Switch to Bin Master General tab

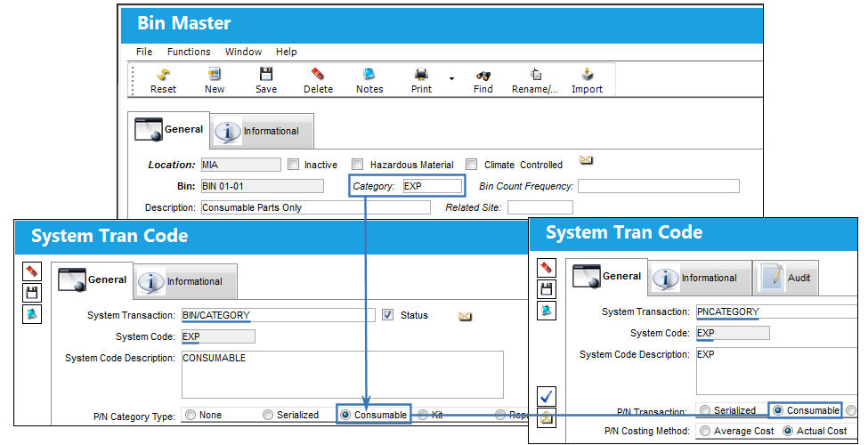169,130
